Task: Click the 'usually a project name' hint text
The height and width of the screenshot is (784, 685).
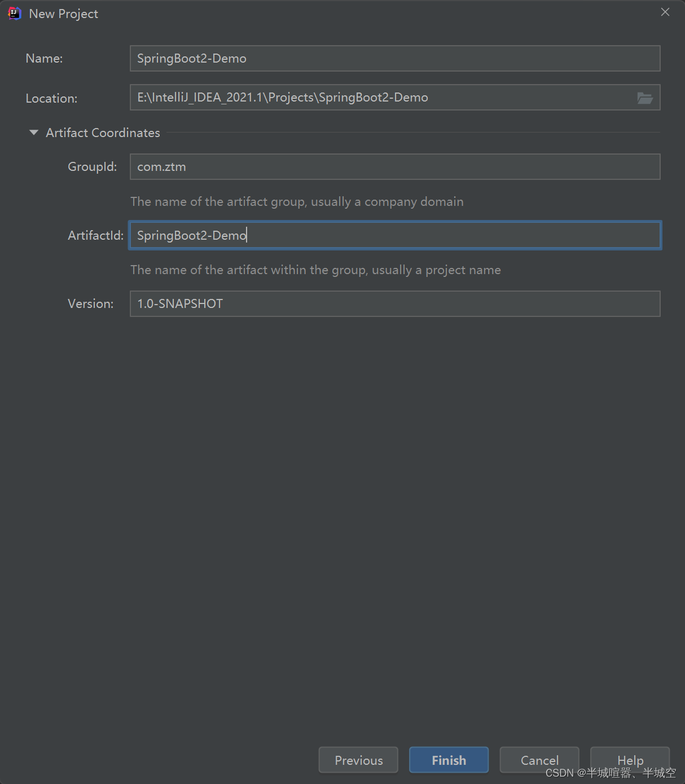Action: (436, 270)
